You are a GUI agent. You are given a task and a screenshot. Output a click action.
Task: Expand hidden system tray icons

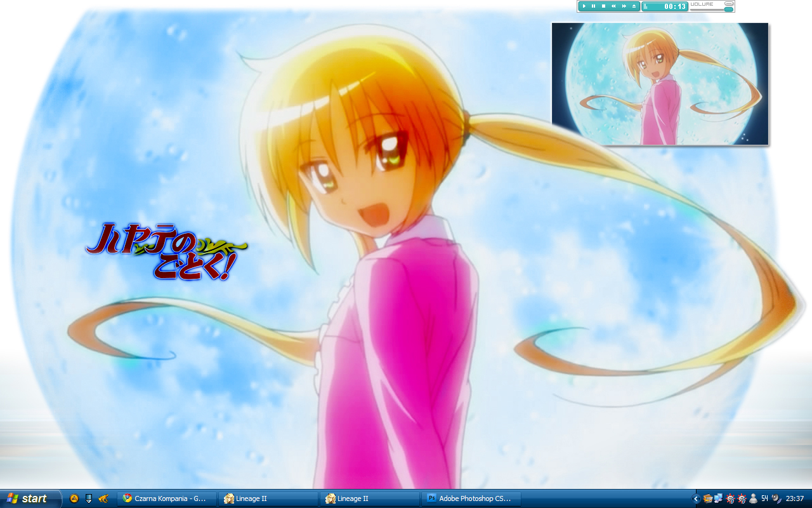coord(696,498)
